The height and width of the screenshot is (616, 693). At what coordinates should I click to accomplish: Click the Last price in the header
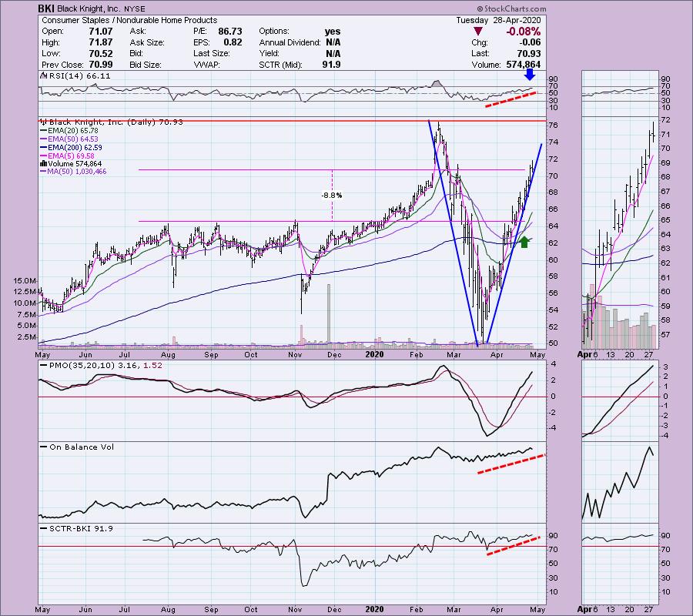tap(529, 53)
